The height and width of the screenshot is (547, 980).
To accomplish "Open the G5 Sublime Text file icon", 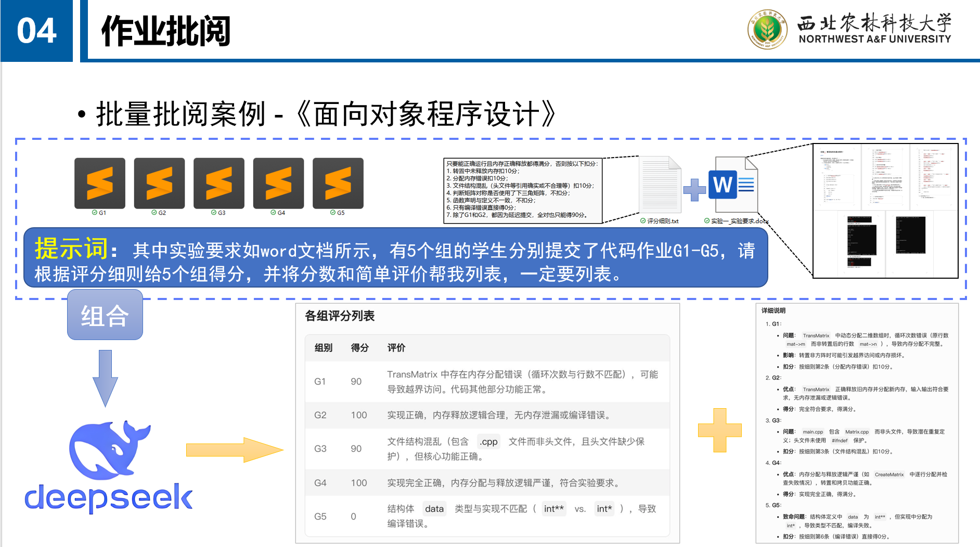I will (x=338, y=183).
